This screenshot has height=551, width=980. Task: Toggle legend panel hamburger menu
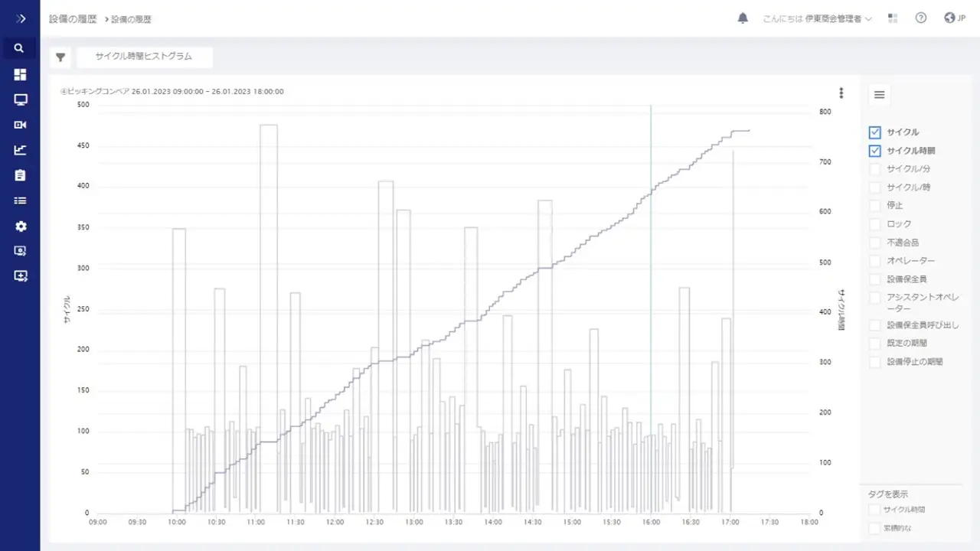pyautogui.click(x=879, y=95)
